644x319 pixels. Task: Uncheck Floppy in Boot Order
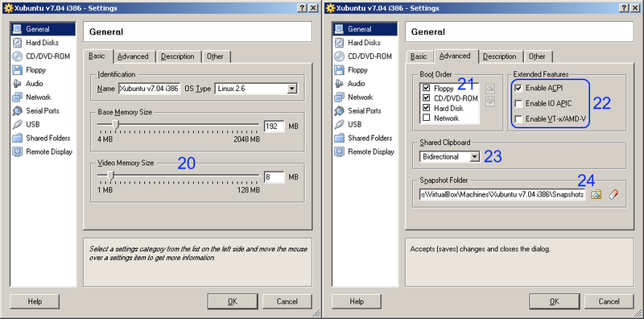coord(426,88)
